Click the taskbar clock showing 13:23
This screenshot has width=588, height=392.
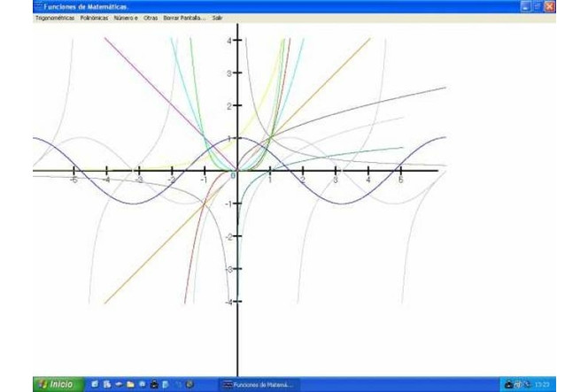point(543,384)
